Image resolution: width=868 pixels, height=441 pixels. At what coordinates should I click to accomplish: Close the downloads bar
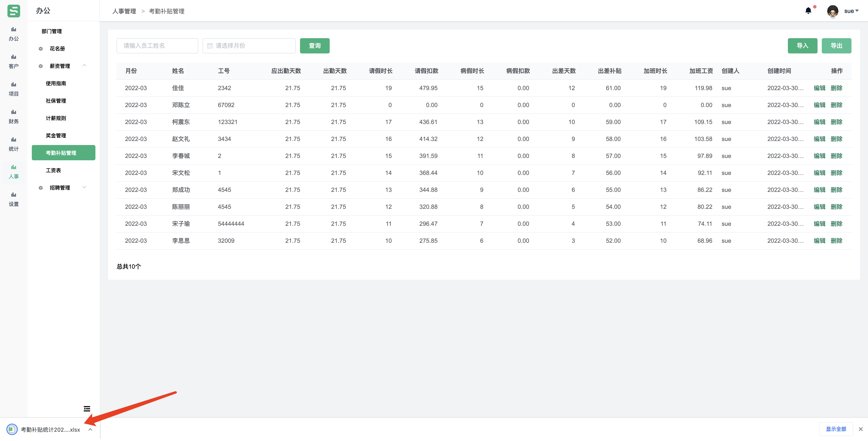[861, 429]
